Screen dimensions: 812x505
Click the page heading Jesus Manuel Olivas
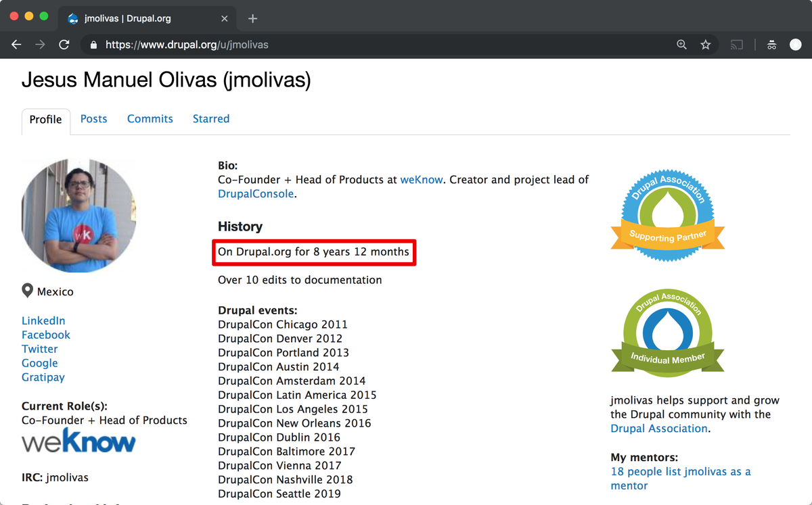(x=166, y=80)
